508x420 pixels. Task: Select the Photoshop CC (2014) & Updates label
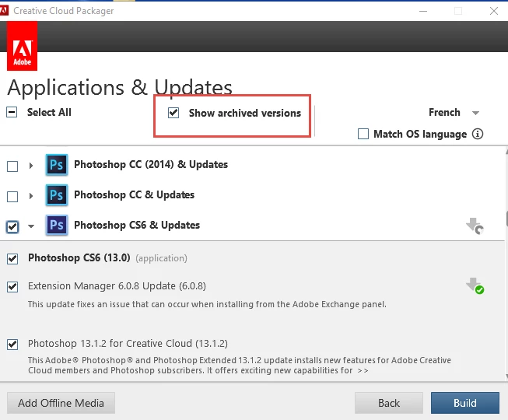pos(151,165)
